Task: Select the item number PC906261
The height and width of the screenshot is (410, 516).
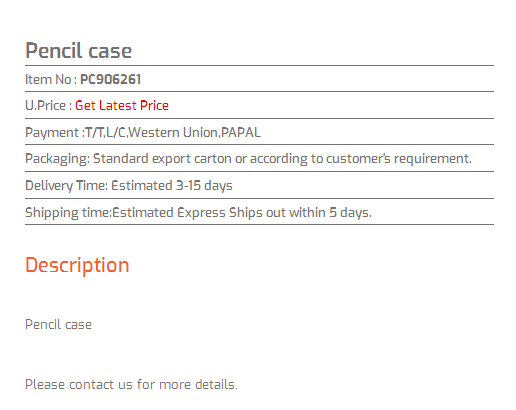Action: point(111,79)
